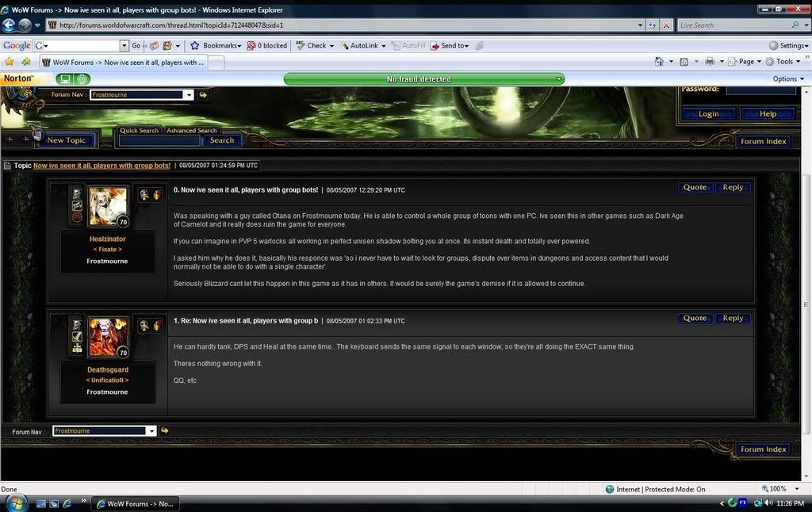812x512 pixels.
Task: Open the AutoLink dropdown arrow
Action: 383,46
